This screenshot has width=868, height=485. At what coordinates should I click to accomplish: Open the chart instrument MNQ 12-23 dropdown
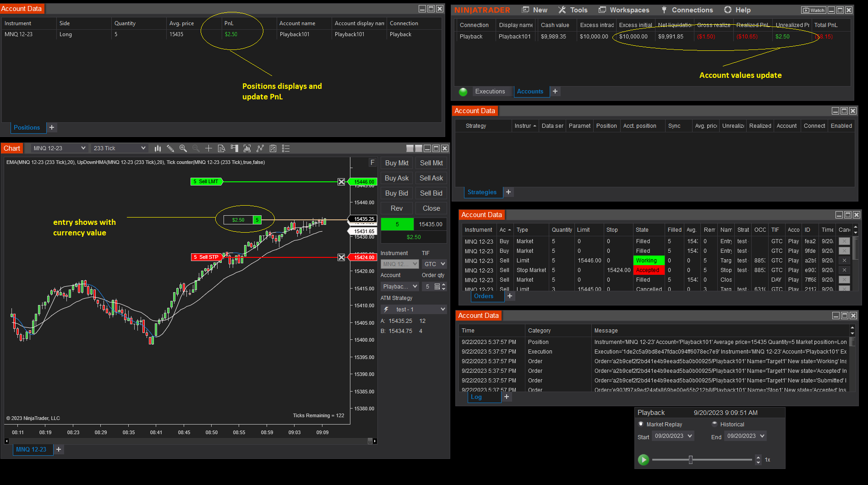point(60,148)
